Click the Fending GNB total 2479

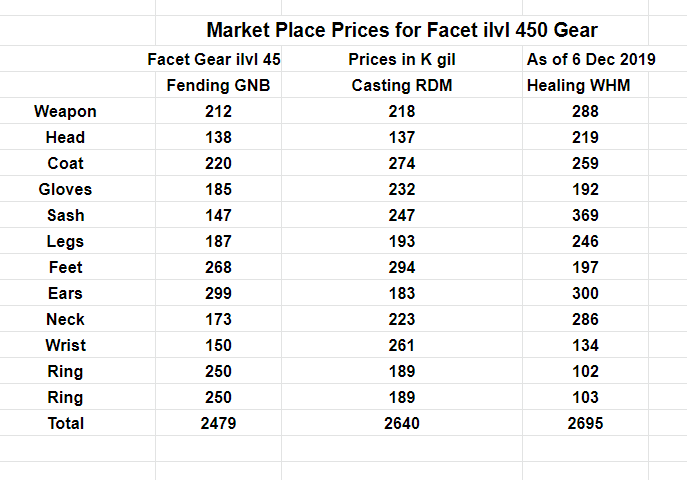click(218, 424)
